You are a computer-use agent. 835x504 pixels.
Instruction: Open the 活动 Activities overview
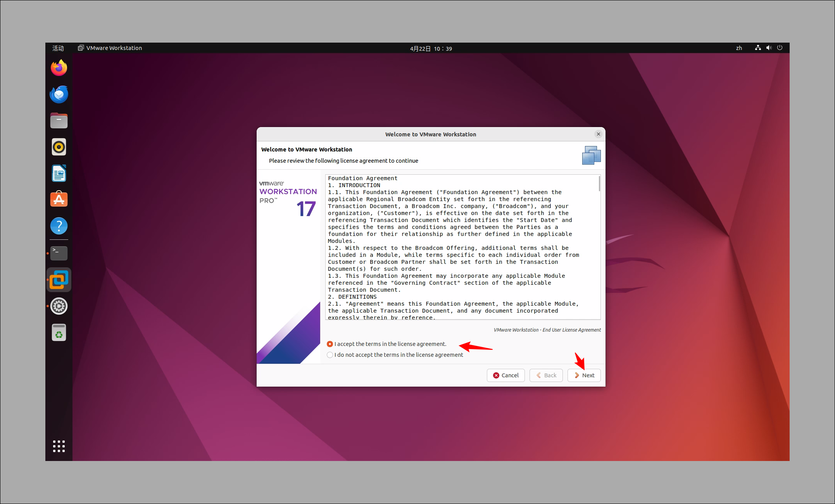click(x=58, y=48)
